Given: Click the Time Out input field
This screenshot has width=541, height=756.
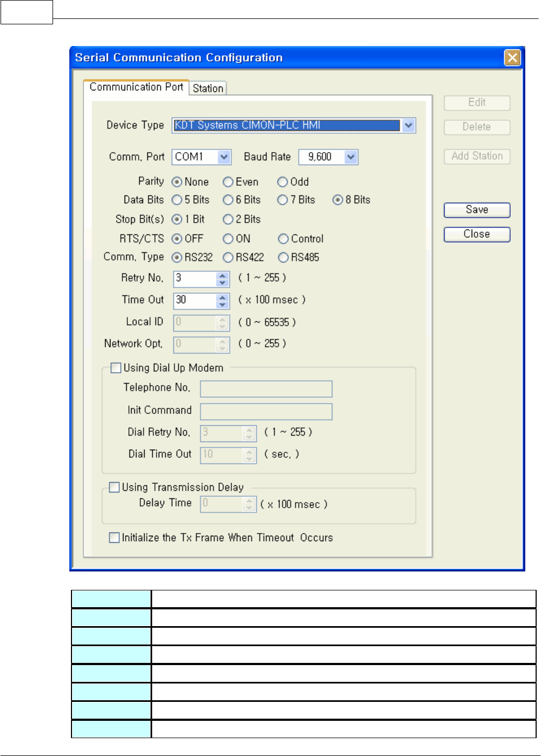Looking at the screenshot, I should click(x=195, y=301).
